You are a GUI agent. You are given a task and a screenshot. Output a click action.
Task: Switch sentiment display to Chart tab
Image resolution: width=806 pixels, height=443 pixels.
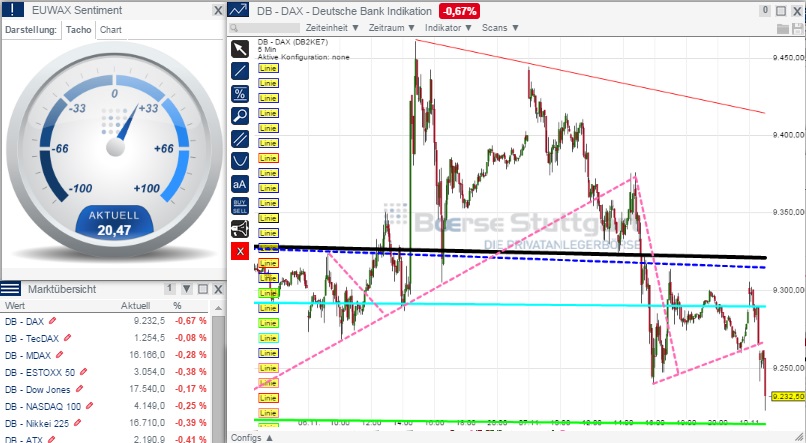point(111,30)
